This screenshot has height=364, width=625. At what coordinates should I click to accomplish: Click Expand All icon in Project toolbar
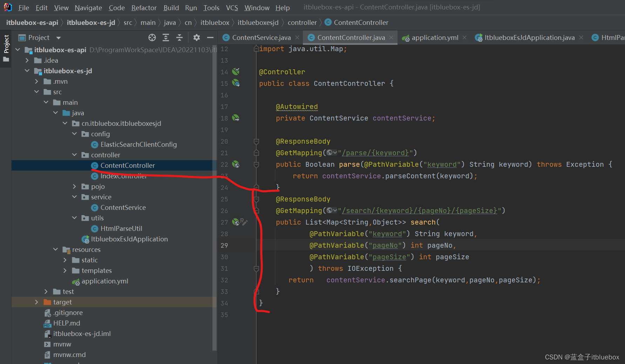[x=166, y=37]
